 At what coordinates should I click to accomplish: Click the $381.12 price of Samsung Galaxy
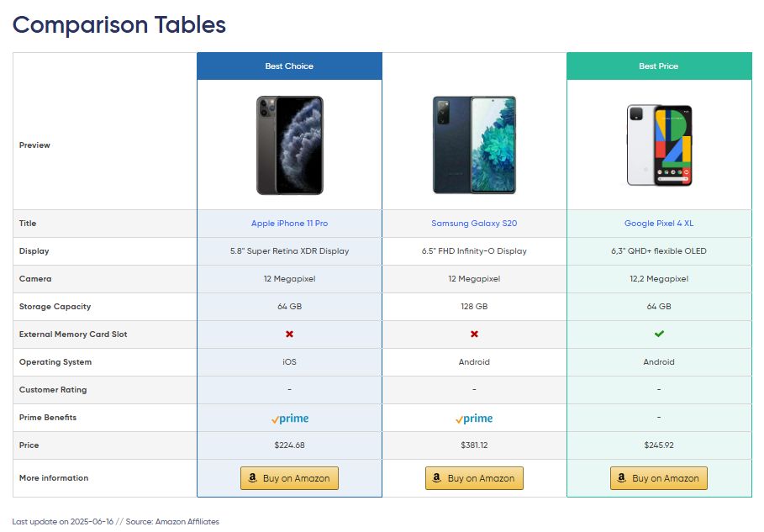[474, 445]
